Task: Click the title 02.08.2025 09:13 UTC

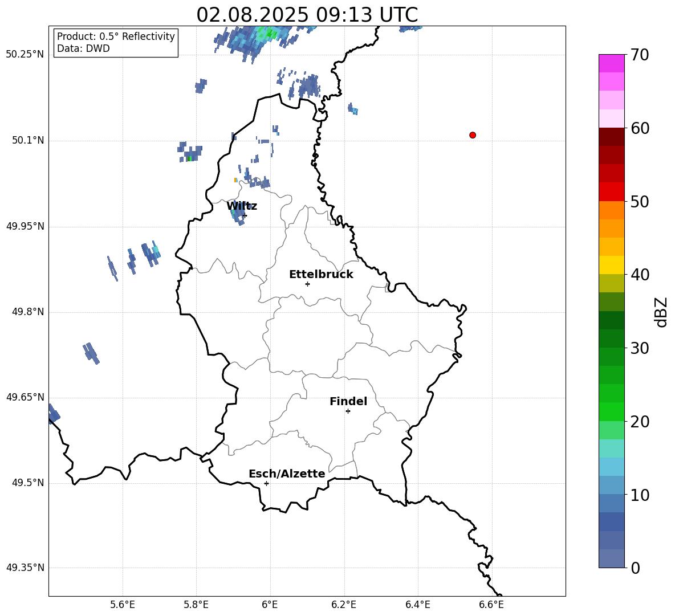Action: [x=307, y=15]
